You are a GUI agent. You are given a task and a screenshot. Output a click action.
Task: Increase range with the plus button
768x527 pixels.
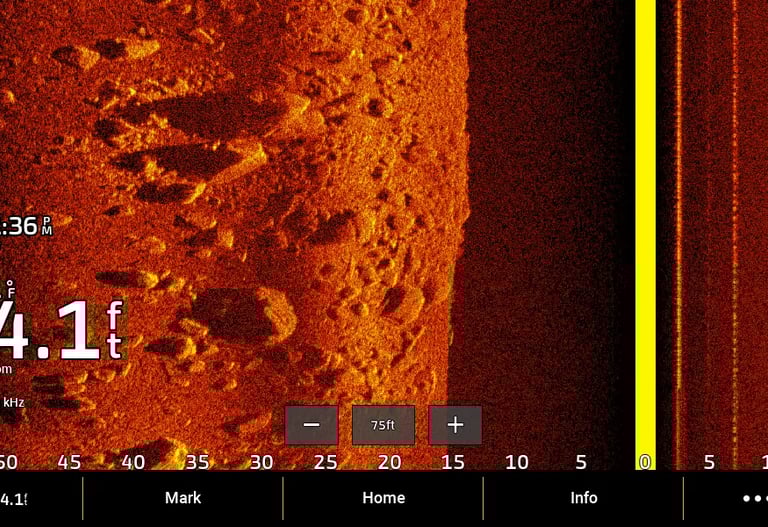tap(455, 425)
